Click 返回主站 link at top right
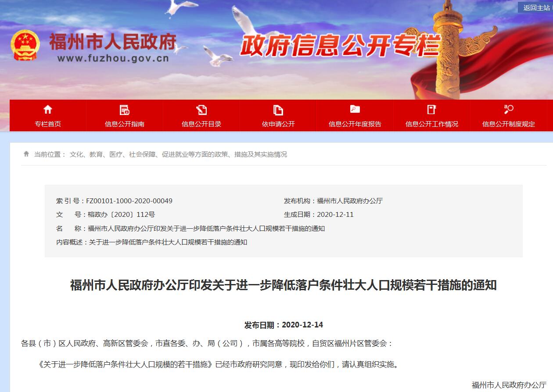 point(536,7)
